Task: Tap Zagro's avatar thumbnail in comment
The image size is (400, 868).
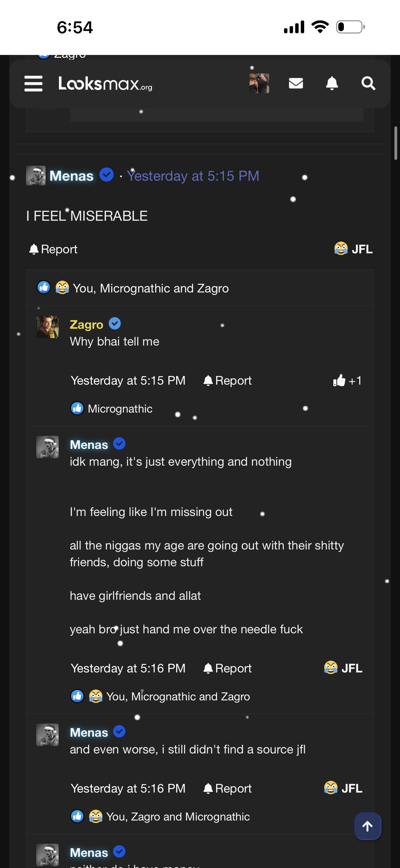Action: (47, 327)
